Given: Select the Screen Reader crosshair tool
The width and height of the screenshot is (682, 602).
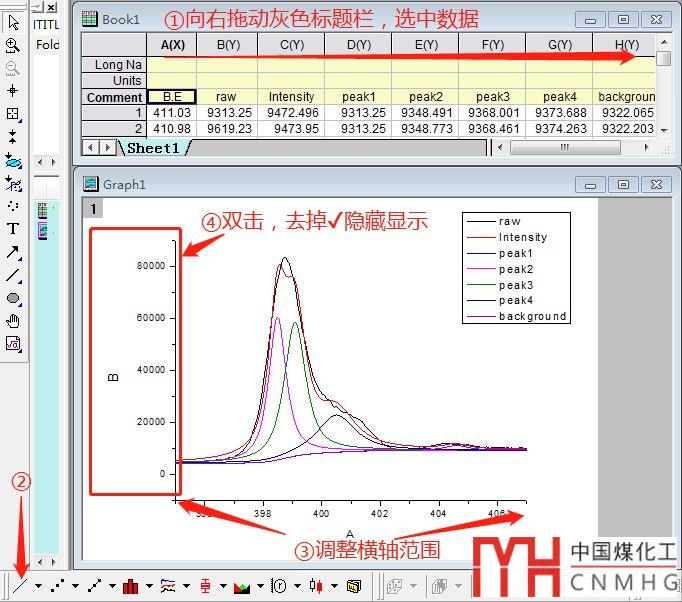Looking at the screenshot, I should tap(13, 91).
